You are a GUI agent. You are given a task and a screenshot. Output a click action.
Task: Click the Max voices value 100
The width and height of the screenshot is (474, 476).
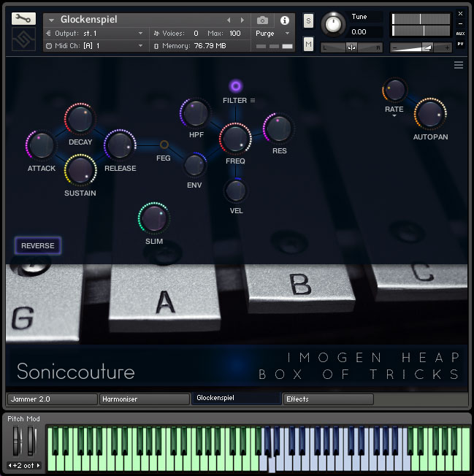pos(234,34)
